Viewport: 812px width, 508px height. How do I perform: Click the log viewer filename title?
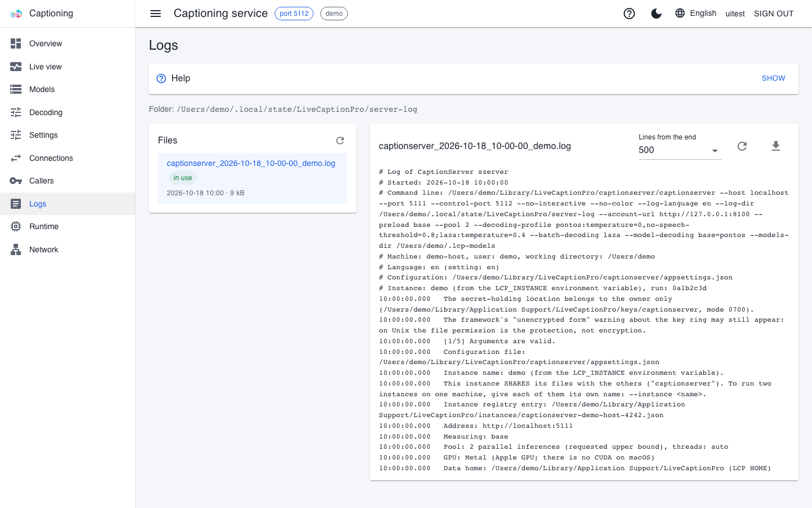tap(475, 146)
